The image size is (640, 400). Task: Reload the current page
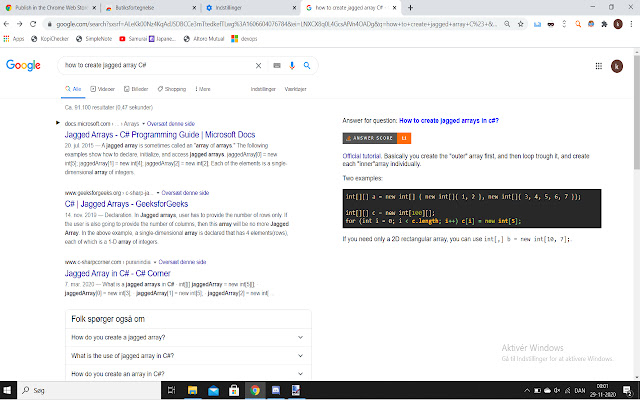[33, 24]
